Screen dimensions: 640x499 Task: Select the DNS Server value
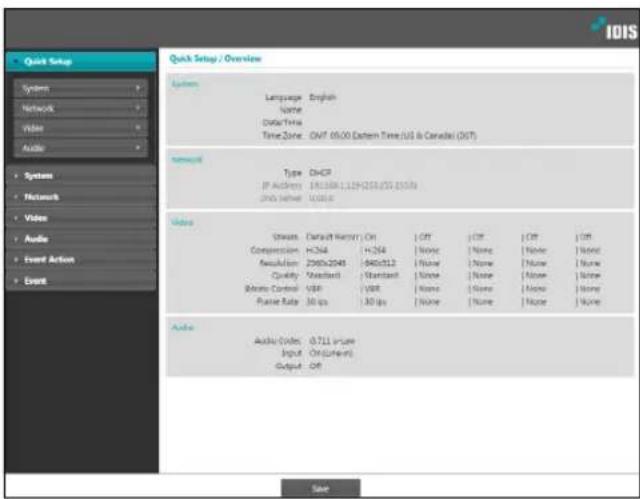(x=321, y=198)
